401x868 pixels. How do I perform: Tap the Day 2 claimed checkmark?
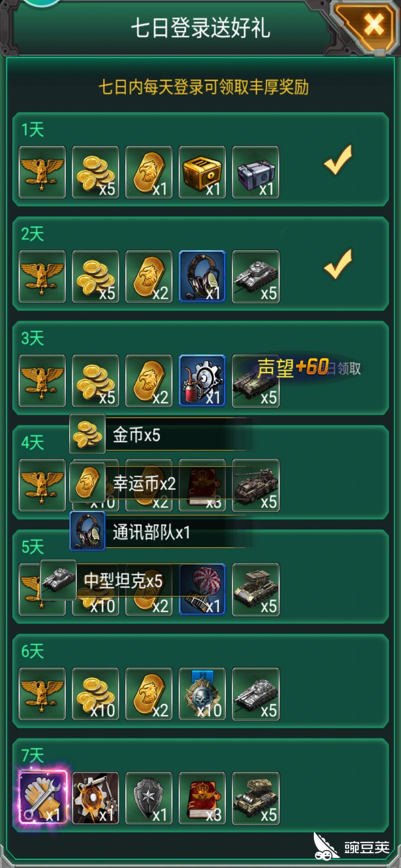[x=338, y=264]
